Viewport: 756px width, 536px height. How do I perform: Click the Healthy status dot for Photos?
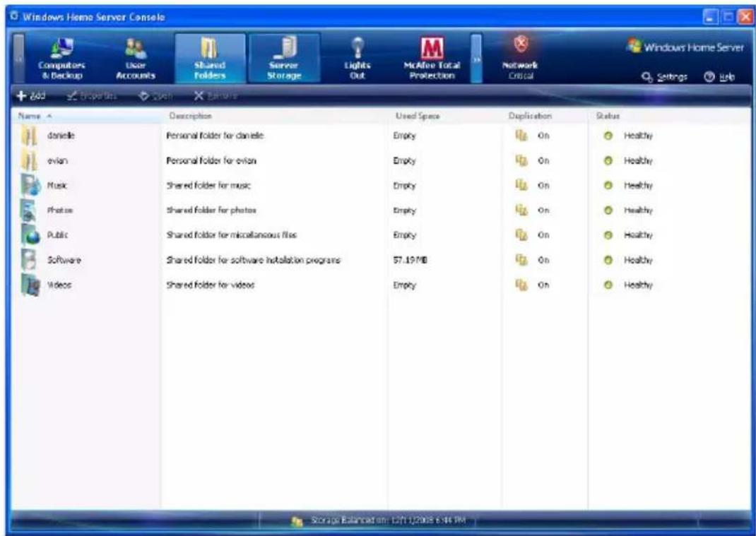pyautogui.click(x=608, y=210)
